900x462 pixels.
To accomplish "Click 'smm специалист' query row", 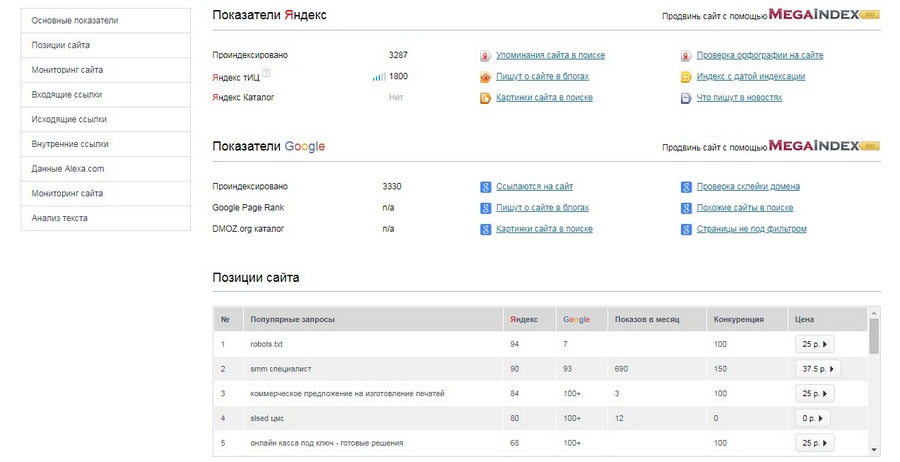I will click(540, 369).
